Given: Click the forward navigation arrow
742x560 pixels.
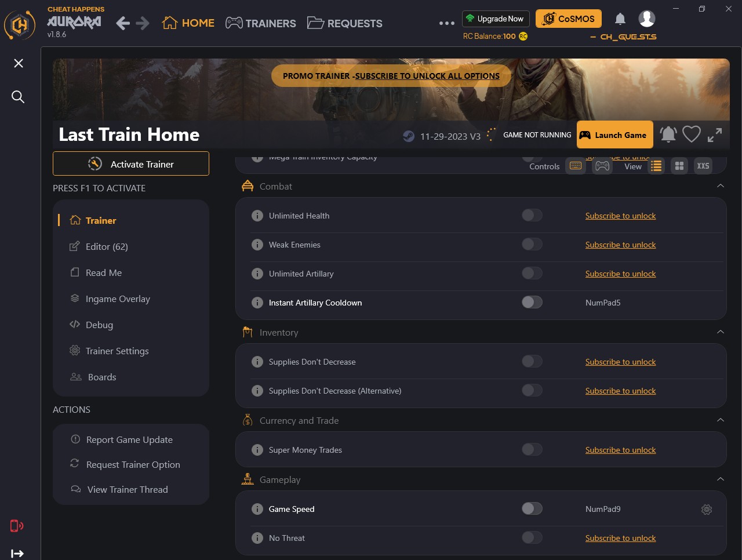Looking at the screenshot, I should [x=143, y=23].
